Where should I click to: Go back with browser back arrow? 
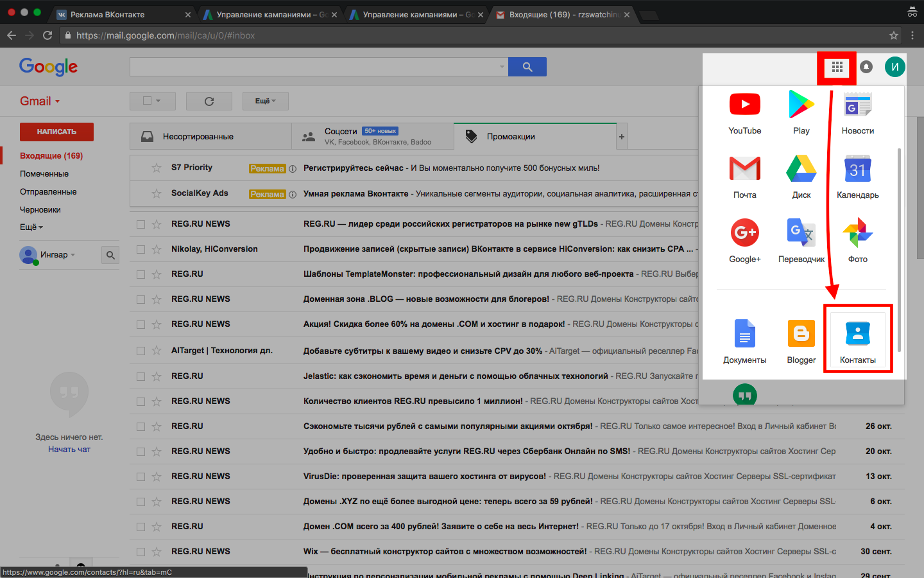pyautogui.click(x=12, y=35)
